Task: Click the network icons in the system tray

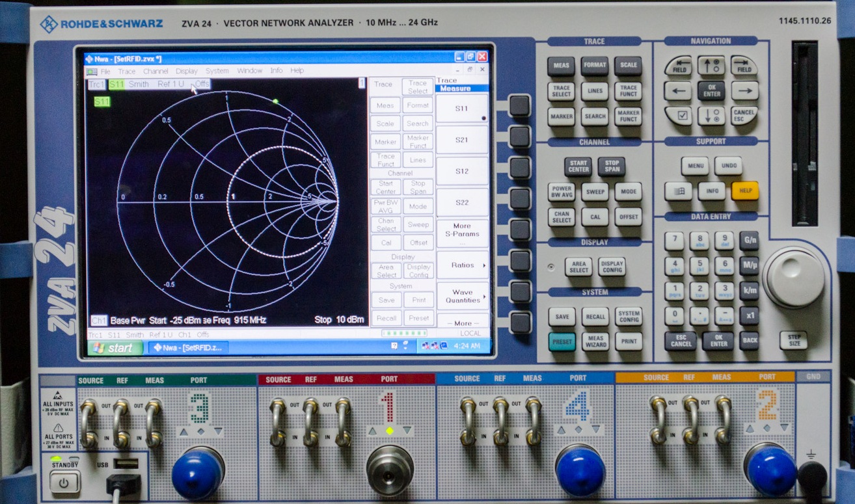Action: [431, 346]
